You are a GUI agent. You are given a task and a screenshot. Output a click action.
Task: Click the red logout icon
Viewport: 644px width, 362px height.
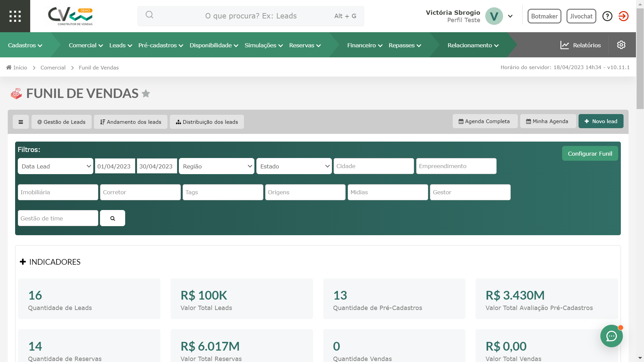(623, 16)
